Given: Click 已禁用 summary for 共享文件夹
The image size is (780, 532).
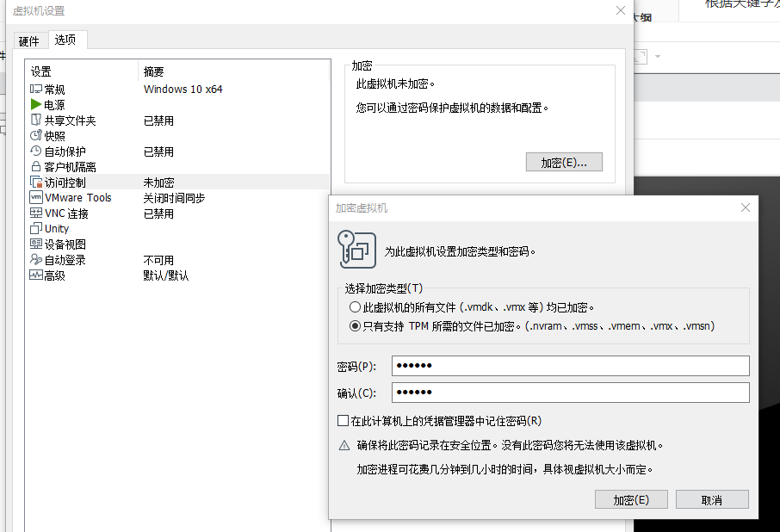Looking at the screenshot, I should click(158, 121).
